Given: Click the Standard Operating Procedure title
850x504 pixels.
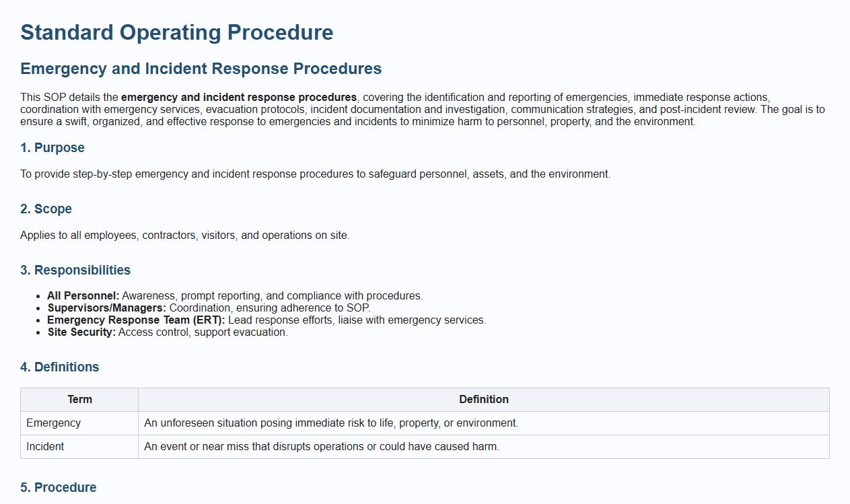Looking at the screenshot, I should click(x=176, y=32).
